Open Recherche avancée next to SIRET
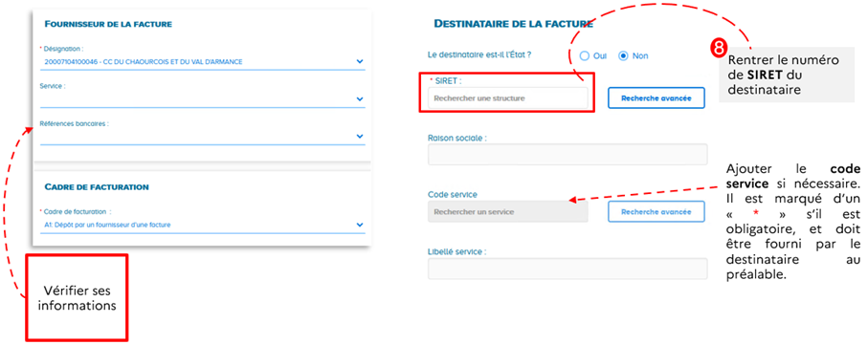The image size is (868, 345). tap(656, 97)
